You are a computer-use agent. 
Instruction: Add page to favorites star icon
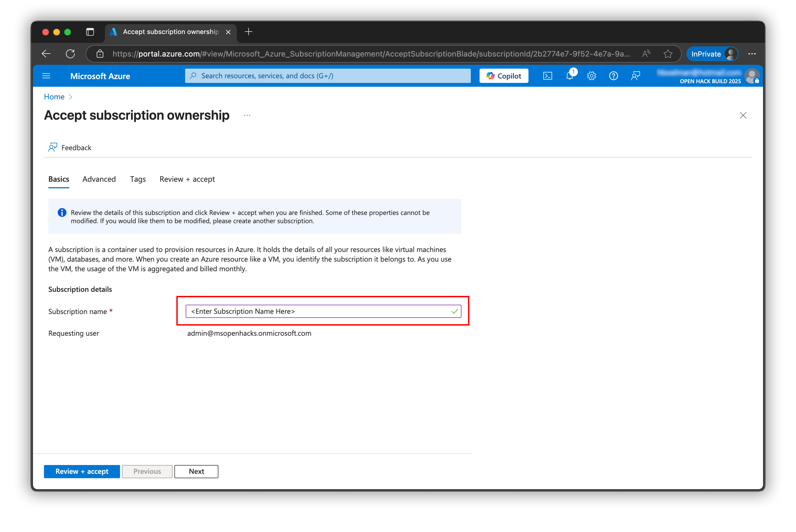point(668,54)
